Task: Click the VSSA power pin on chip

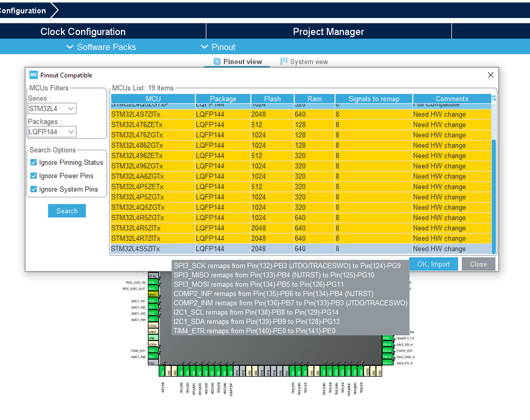Action: coord(153,326)
